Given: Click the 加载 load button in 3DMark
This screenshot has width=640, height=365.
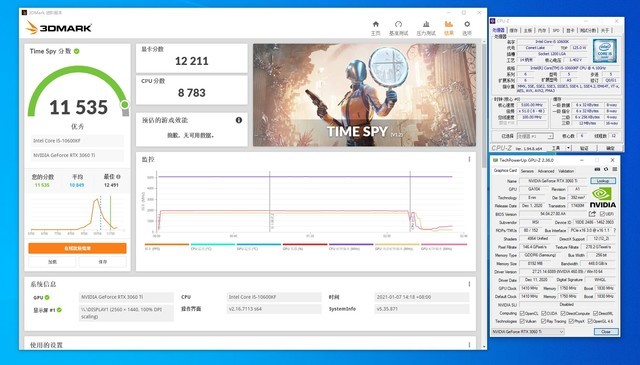Looking at the screenshot, I should pos(52,262).
